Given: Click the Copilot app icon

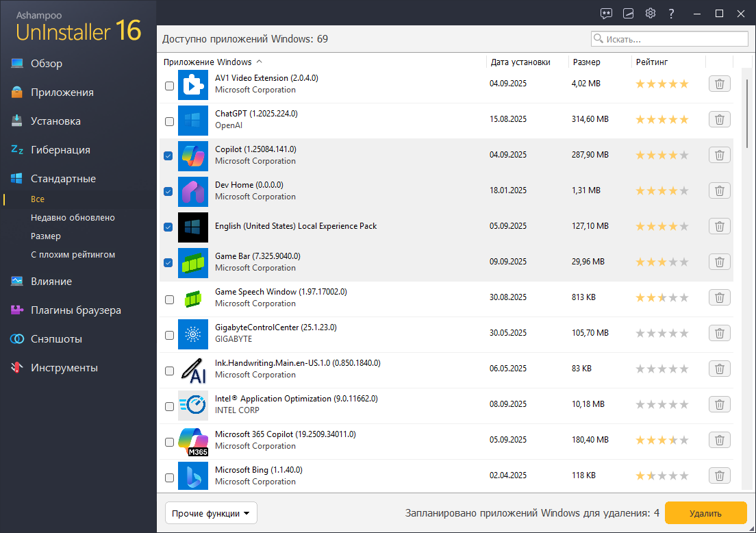Looking at the screenshot, I should (x=193, y=156).
